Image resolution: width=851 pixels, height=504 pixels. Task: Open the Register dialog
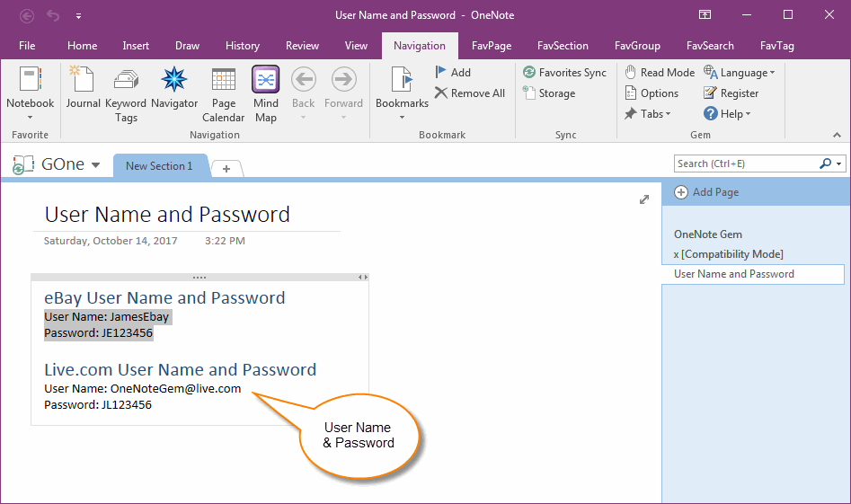[731, 93]
